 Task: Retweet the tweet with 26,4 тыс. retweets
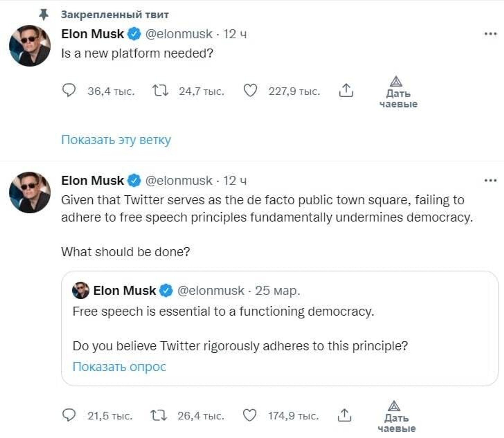(158, 415)
